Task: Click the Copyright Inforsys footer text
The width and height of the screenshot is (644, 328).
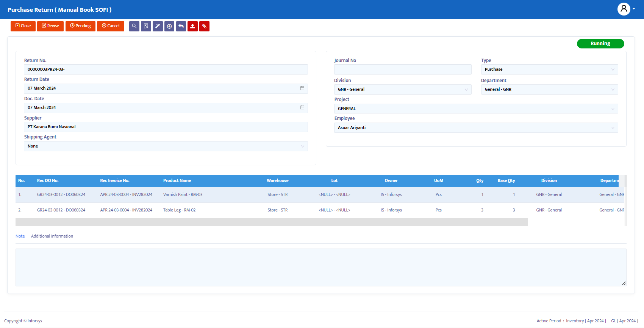Action: pos(23,321)
